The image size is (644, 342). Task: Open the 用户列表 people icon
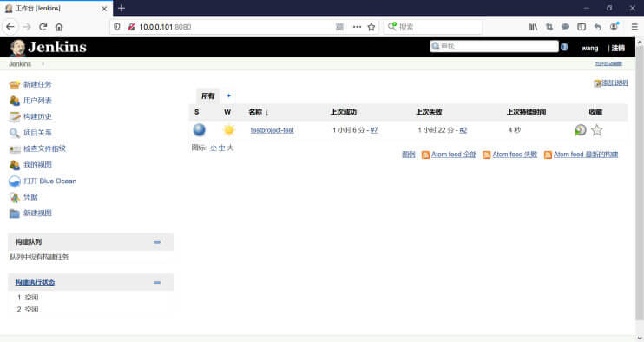15,101
